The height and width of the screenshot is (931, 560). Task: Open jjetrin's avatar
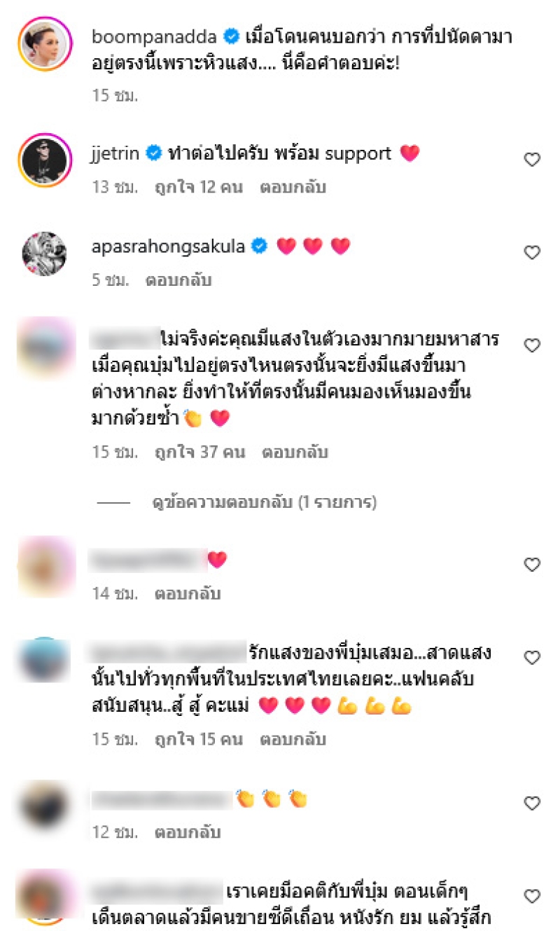pos(44,161)
